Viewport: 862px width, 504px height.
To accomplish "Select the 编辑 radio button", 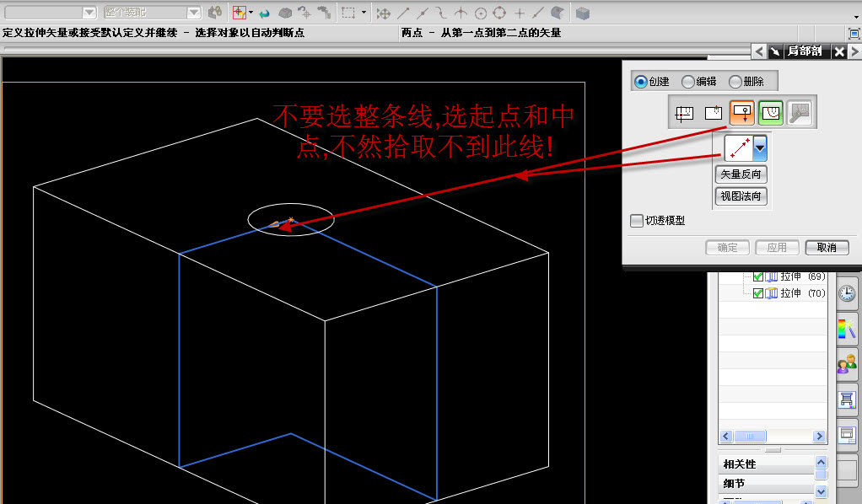I will pyautogui.click(x=687, y=82).
